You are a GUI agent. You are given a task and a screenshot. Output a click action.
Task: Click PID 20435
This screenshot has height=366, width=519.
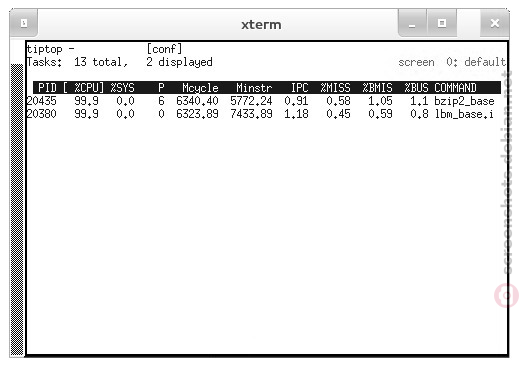pos(42,101)
